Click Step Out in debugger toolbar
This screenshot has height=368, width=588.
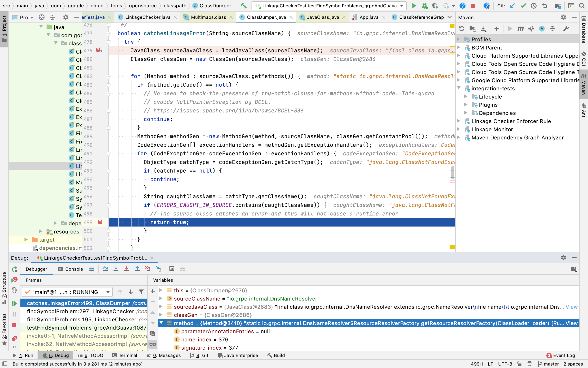[137, 269]
